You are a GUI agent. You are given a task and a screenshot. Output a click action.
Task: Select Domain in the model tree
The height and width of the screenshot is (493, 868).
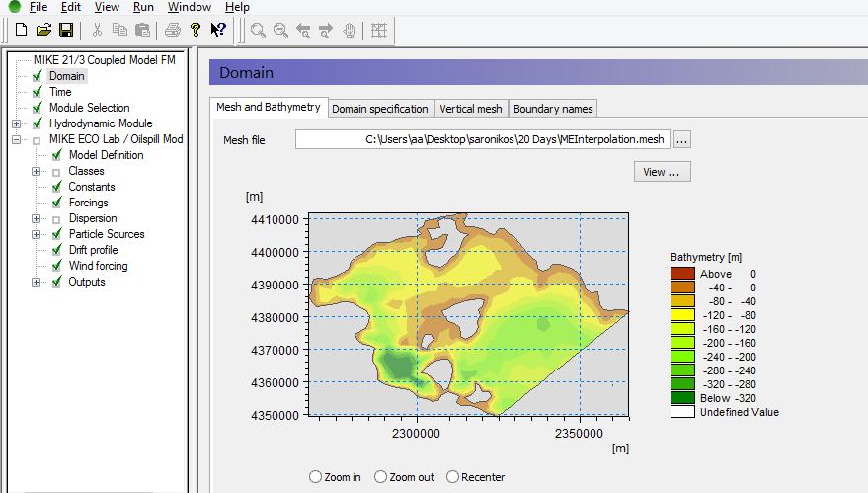(67, 76)
